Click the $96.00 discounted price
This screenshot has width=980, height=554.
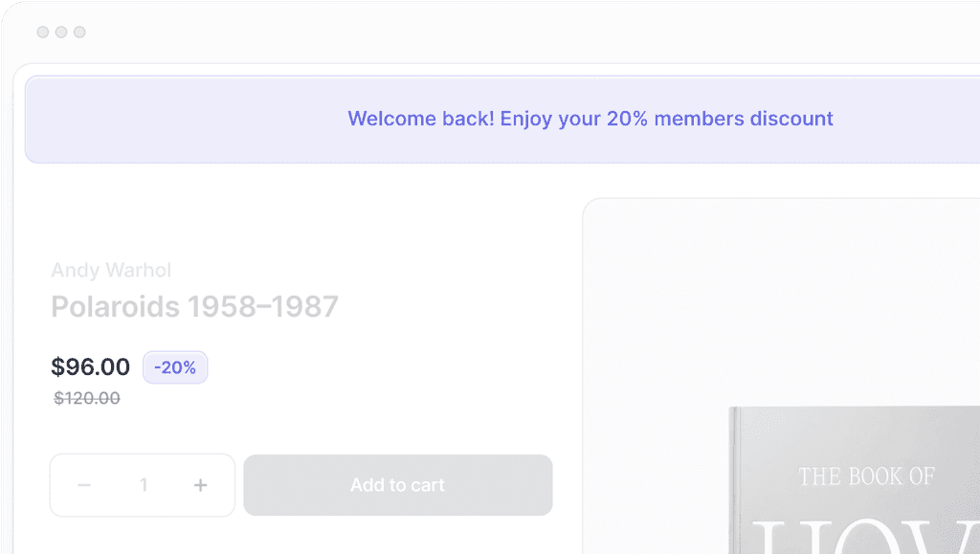[91, 366]
